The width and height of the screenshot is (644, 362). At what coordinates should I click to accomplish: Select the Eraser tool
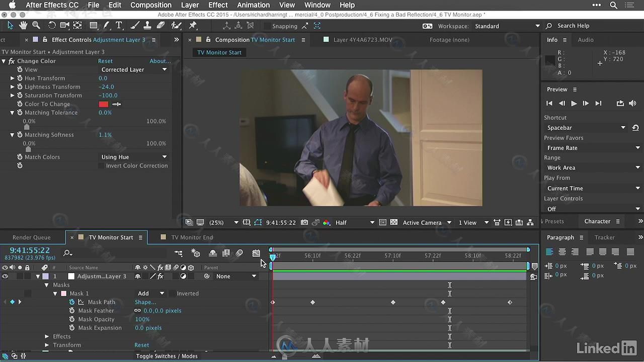[x=160, y=25]
